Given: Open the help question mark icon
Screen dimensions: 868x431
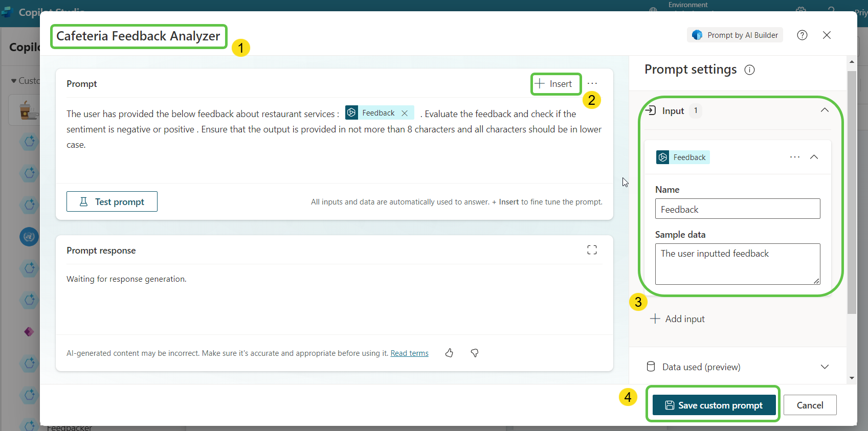Looking at the screenshot, I should (802, 35).
